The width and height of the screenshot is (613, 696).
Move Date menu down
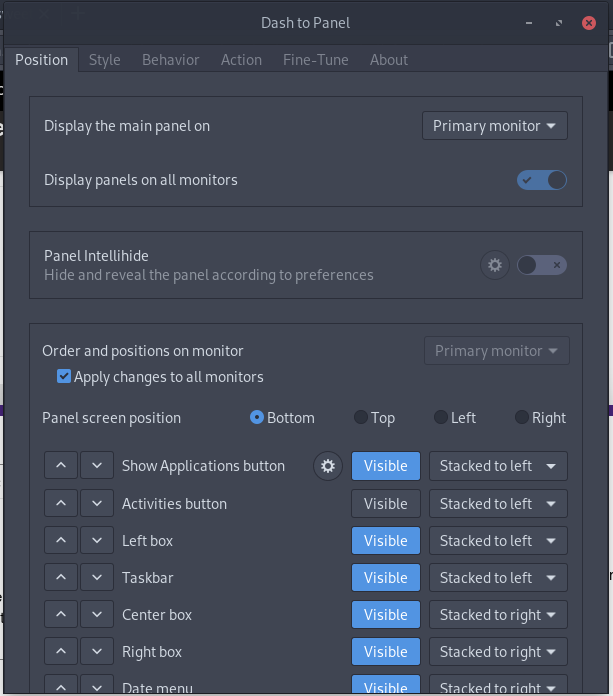coord(97,684)
